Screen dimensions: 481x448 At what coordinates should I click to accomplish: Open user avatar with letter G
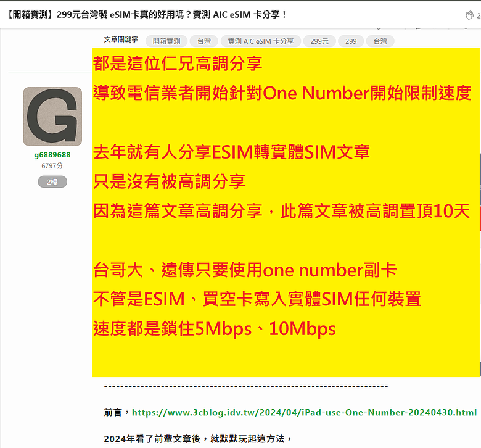point(52,117)
